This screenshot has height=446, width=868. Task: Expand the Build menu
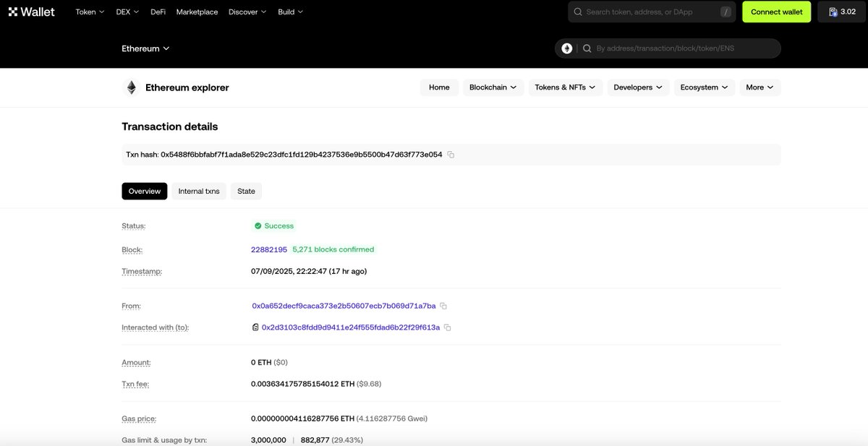click(x=290, y=12)
